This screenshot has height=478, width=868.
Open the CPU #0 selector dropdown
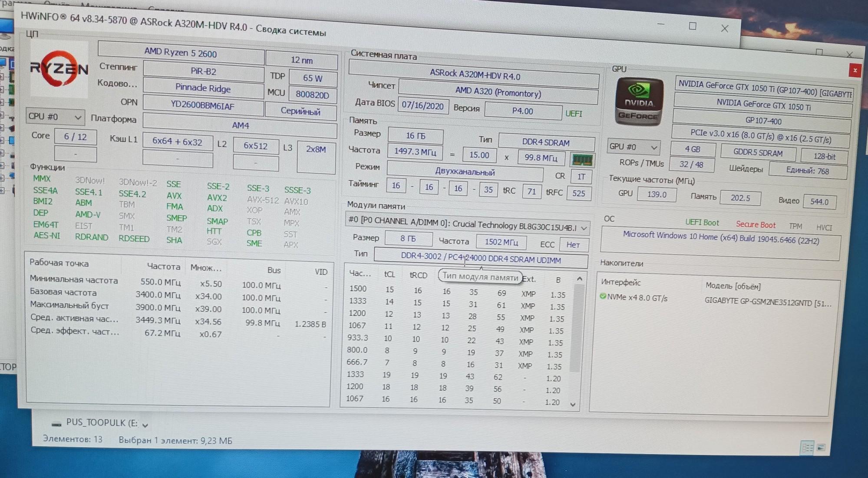pos(55,117)
